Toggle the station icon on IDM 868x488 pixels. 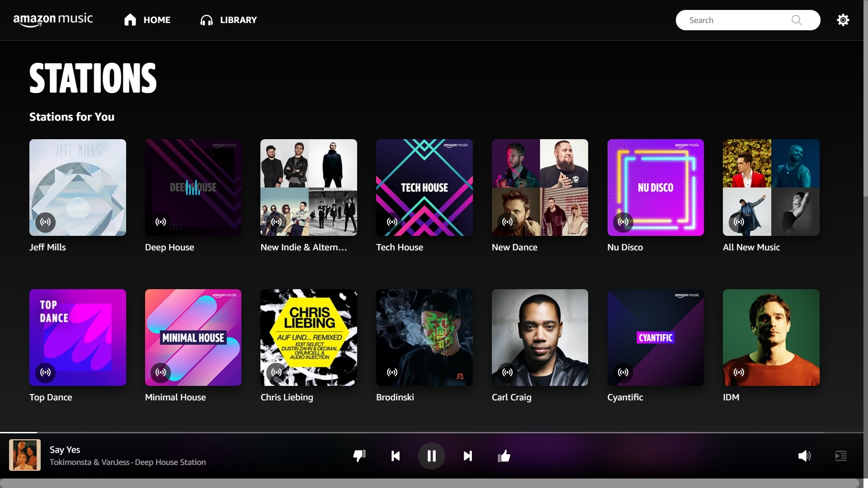(x=739, y=372)
